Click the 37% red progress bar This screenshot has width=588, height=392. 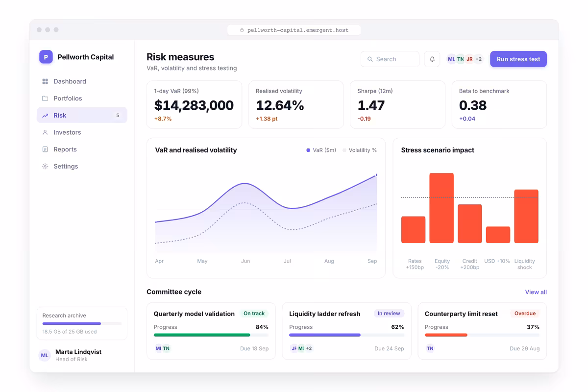tap(482, 335)
